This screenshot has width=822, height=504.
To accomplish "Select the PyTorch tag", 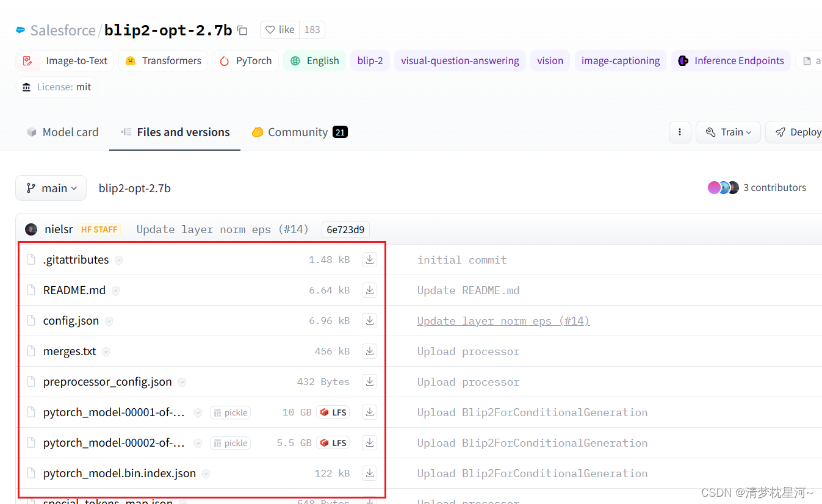I will (x=245, y=60).
